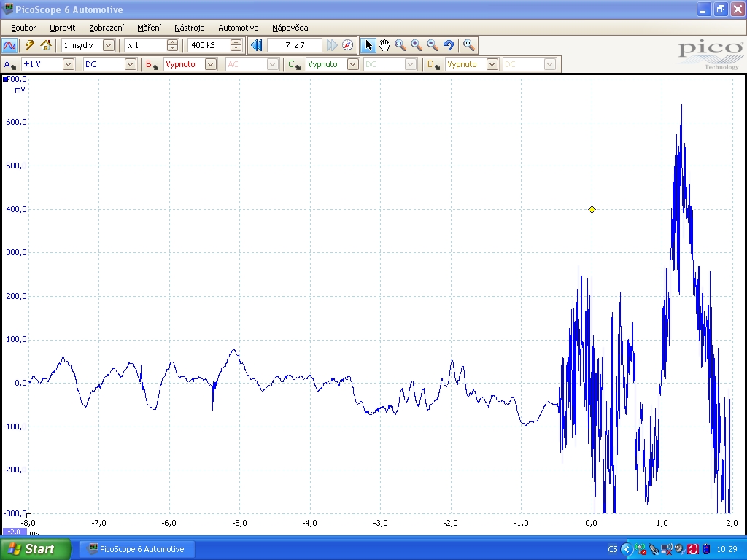
Task: Click the zoom-out magnifier tool
Action: click(x=433, y=45)
